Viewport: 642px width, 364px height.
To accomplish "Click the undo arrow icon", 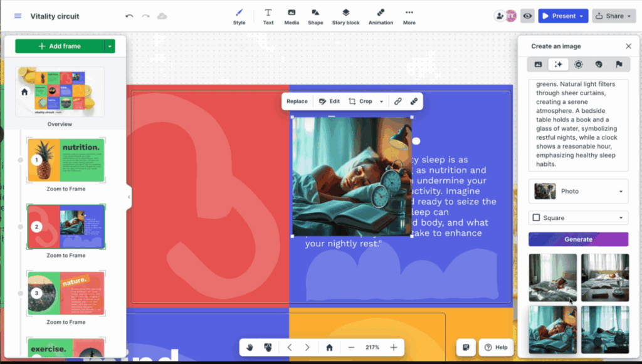I will click(130, 16).
